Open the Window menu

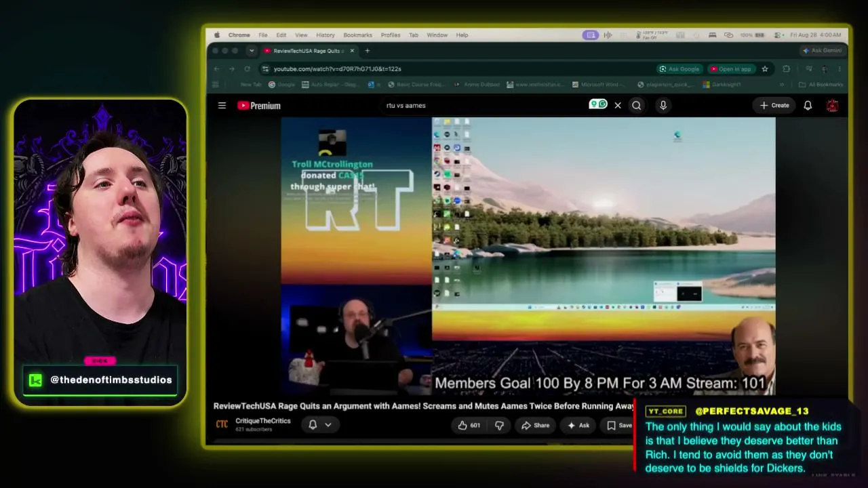pos(437,35)
